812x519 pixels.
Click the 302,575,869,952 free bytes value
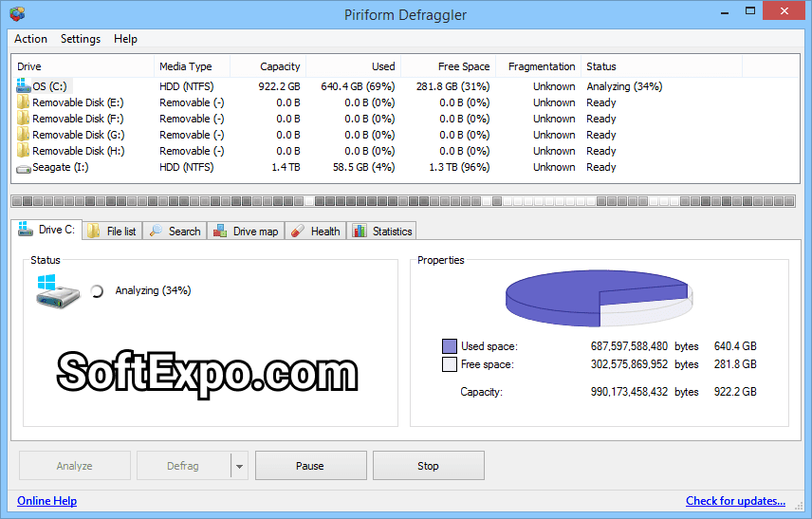pyautogui.click(x=629, y=364)
